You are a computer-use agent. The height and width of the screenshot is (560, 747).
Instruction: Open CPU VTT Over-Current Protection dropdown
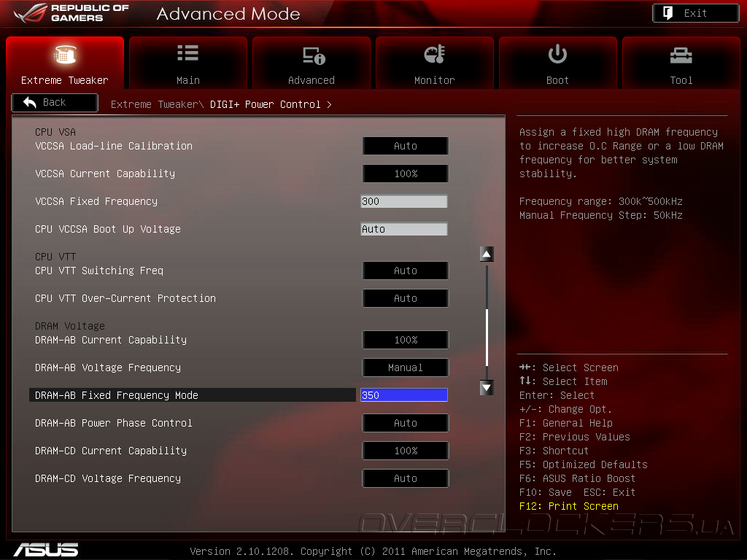406,298
